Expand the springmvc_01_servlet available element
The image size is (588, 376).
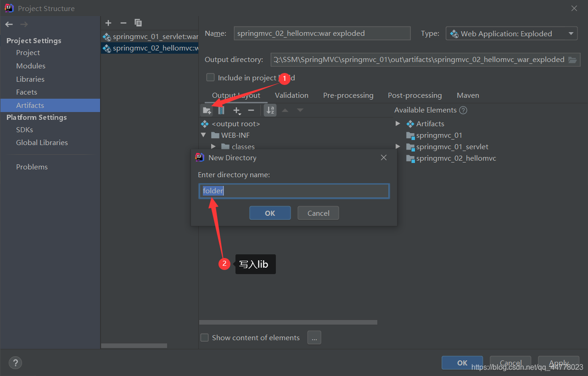[x=398, y=147]
